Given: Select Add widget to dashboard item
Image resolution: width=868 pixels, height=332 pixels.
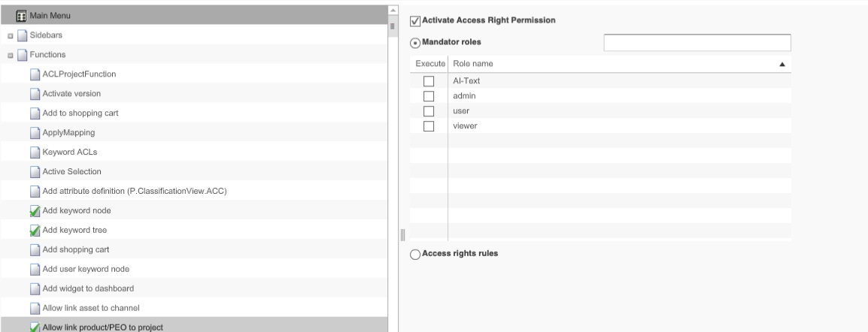Looking at the screenshot, I should click(83, 288).
